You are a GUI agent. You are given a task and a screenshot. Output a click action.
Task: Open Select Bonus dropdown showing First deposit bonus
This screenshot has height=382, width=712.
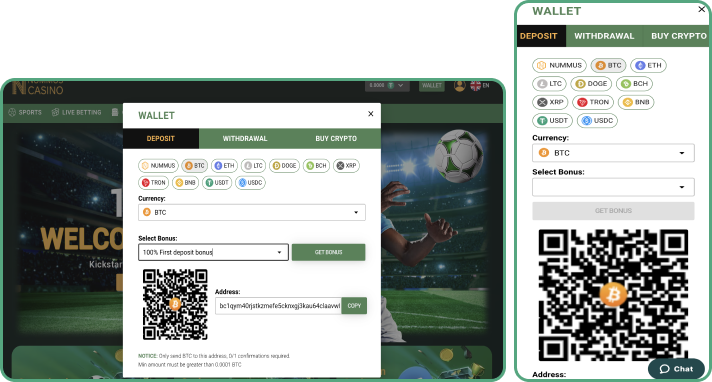click(213, 252)
